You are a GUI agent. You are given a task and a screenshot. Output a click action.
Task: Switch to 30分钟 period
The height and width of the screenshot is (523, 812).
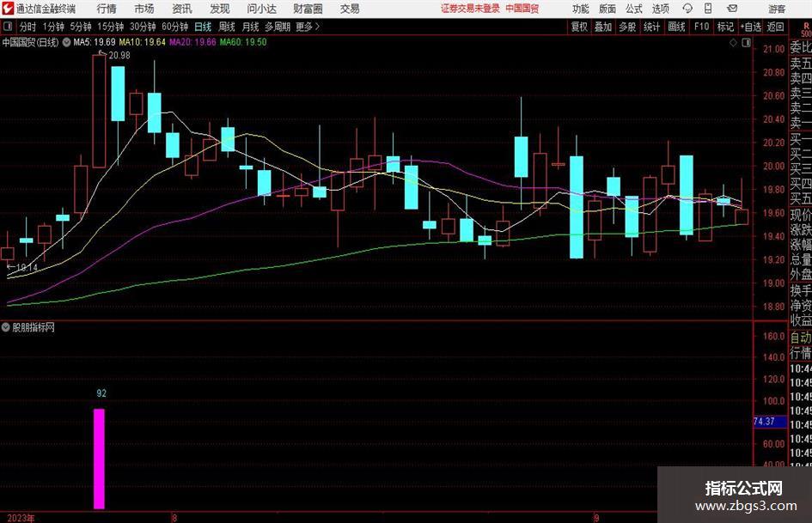143,27
